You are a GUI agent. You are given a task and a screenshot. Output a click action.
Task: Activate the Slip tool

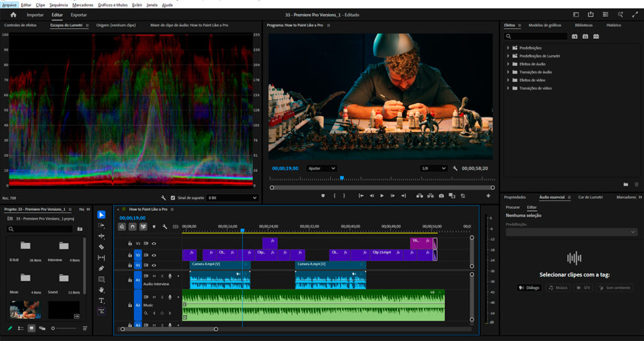pyautogui.click(x=101, y=257)
